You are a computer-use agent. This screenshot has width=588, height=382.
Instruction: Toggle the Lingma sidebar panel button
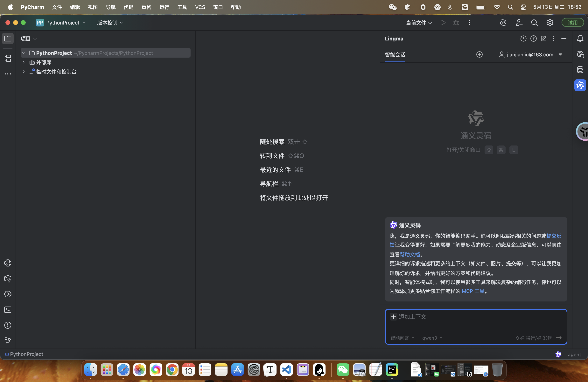580,85
